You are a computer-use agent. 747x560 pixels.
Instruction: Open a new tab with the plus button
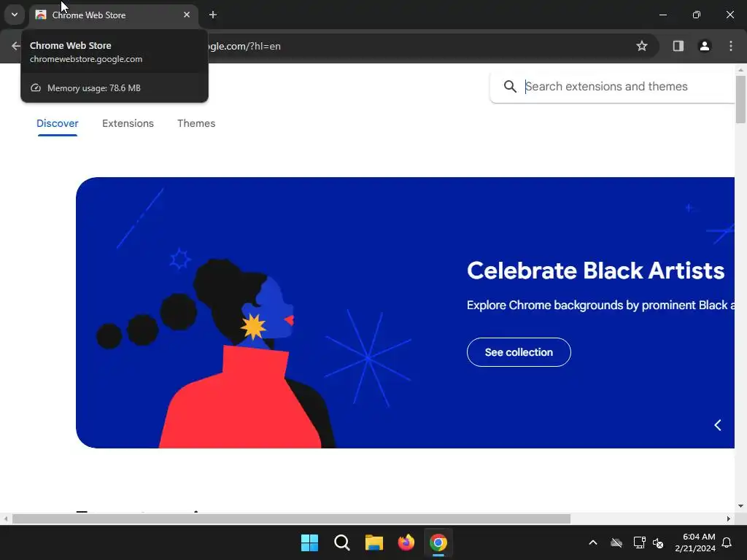pyautogui.click(x=213, y=15)
